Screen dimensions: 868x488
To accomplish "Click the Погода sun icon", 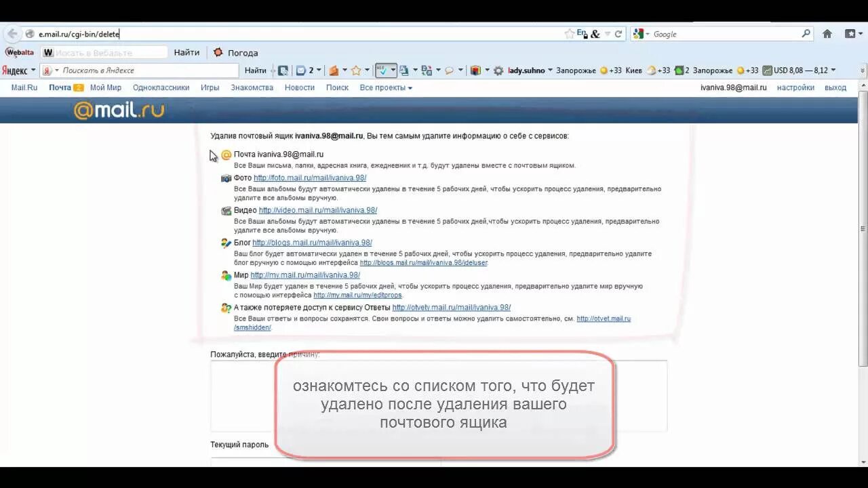I will pos(218,52).
